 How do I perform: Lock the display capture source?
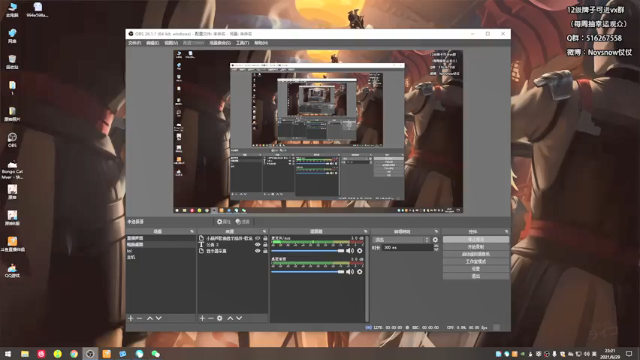tap(265, 251)
